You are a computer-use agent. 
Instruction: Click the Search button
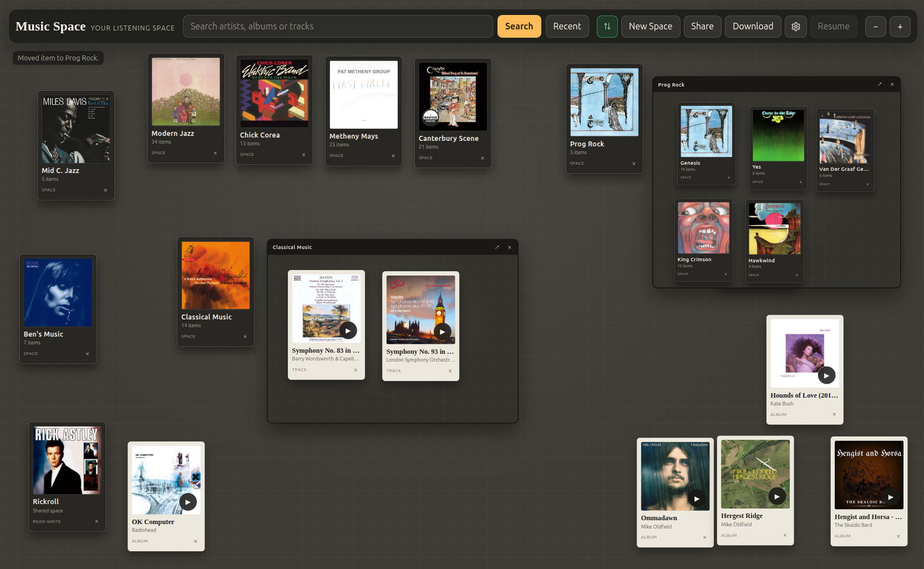[x=519, y=27]
